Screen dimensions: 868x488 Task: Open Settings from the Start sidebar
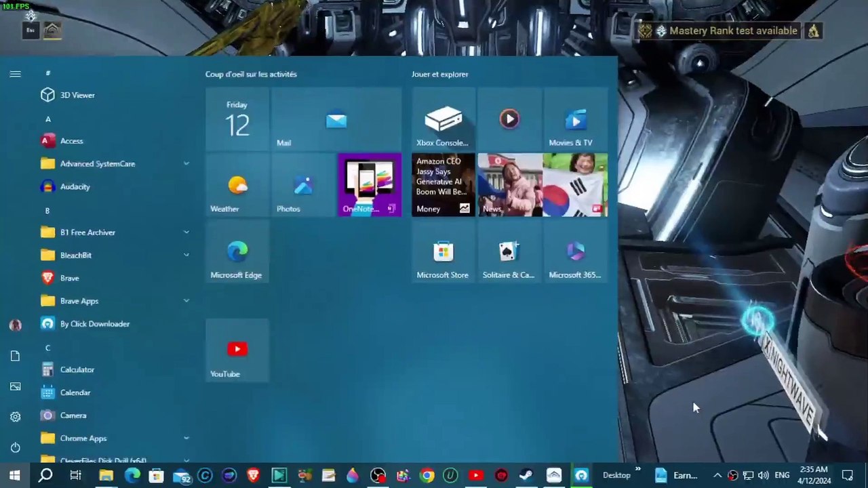[15, 417]
